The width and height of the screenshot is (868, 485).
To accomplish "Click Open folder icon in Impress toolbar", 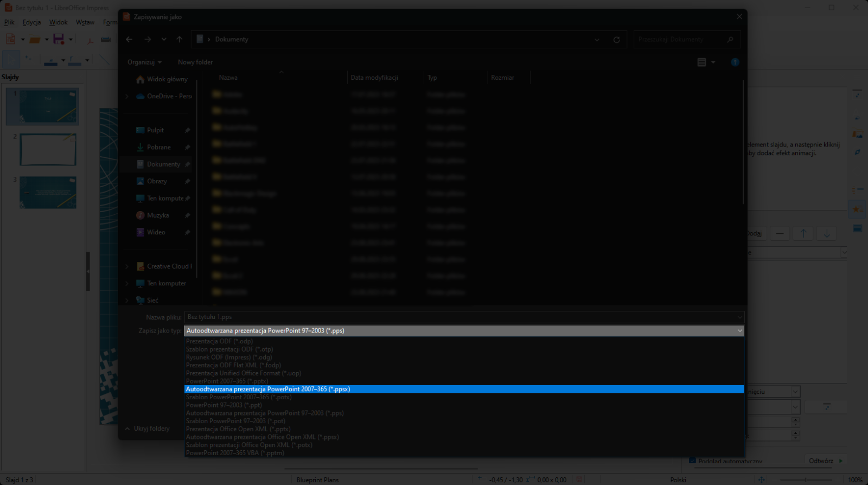I will [35, 40].
